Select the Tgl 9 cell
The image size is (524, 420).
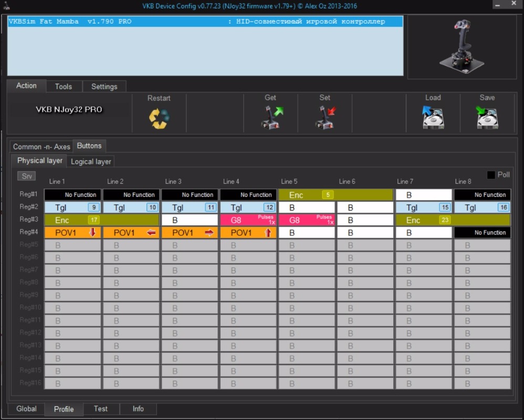click(x=73, y=207)
